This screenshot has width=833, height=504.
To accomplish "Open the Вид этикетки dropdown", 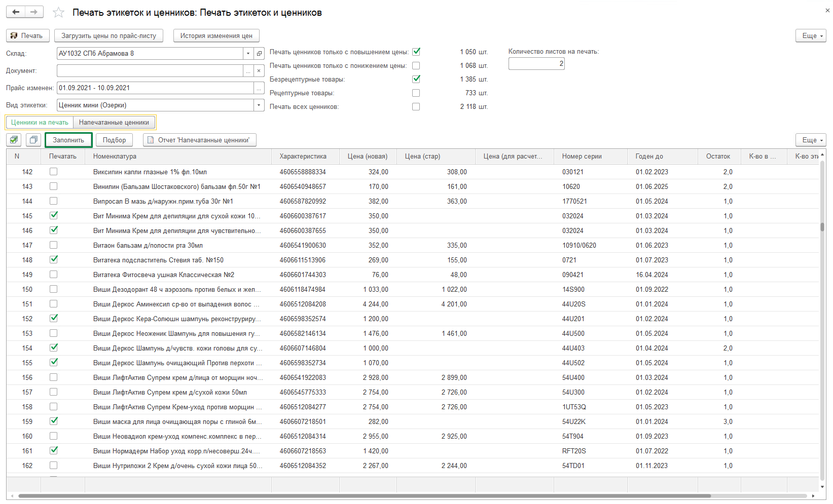I will pos(259,105).
